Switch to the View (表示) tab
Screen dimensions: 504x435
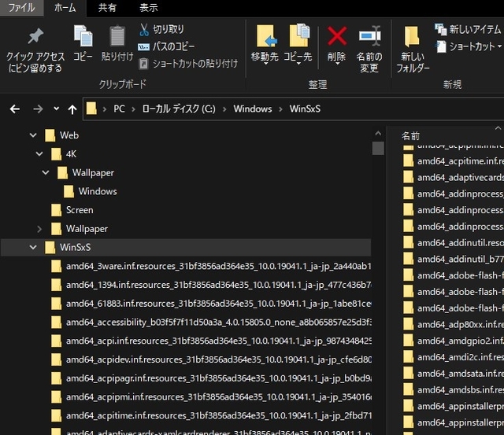(149, 8)
